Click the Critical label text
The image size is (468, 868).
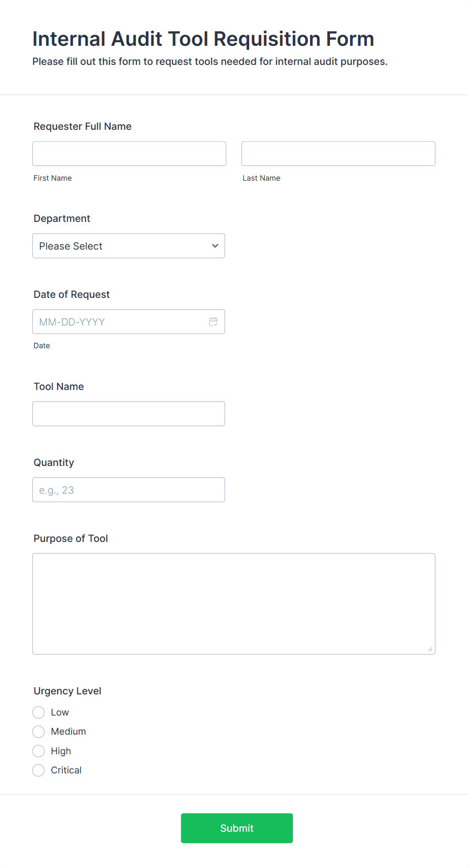pos(66,770)
